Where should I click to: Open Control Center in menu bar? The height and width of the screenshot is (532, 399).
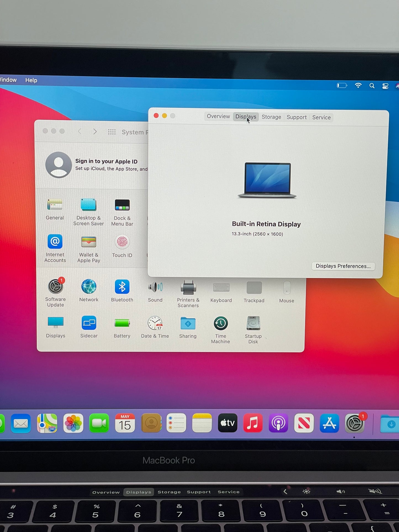tap(385, 86)
